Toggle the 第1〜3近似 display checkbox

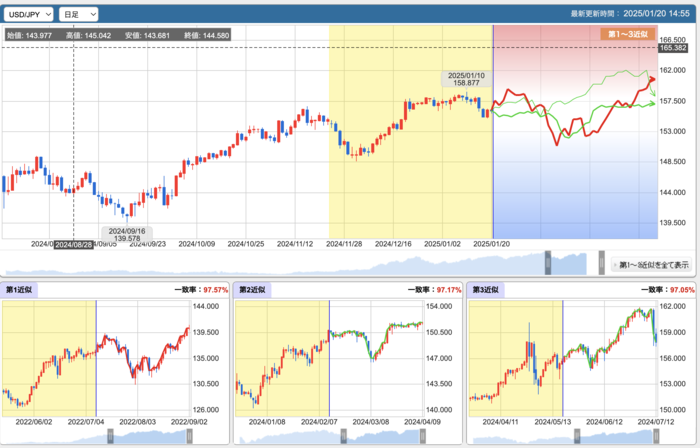click(617, 265)
